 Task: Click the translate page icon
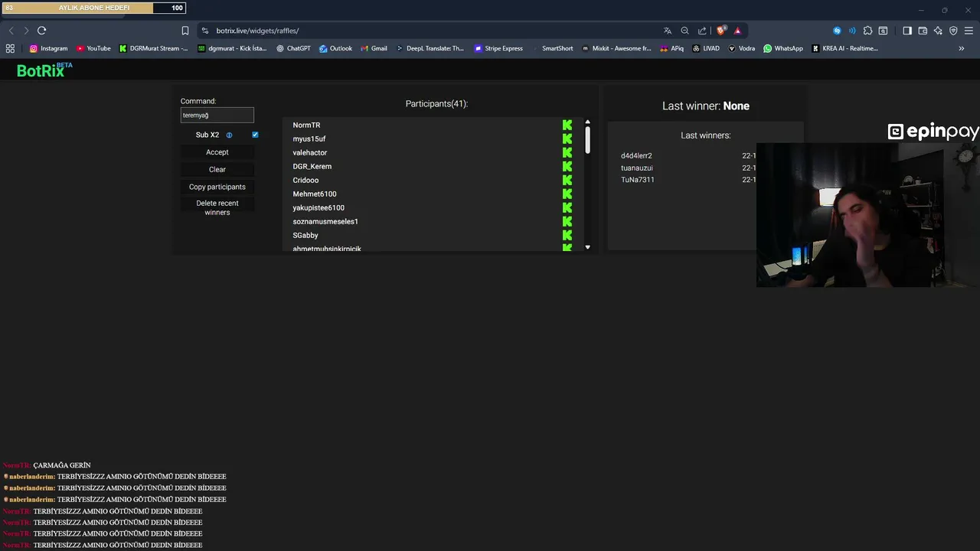pos(668,31)
